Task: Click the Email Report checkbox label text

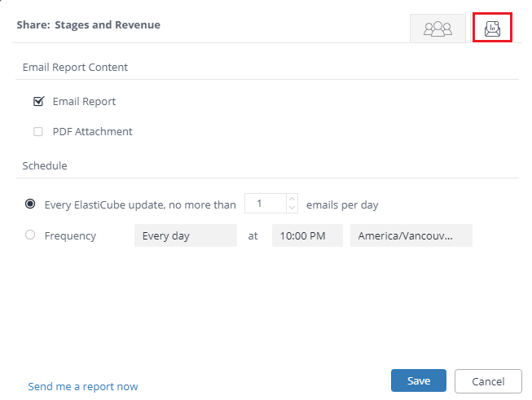Action: [x=84, y=102]
